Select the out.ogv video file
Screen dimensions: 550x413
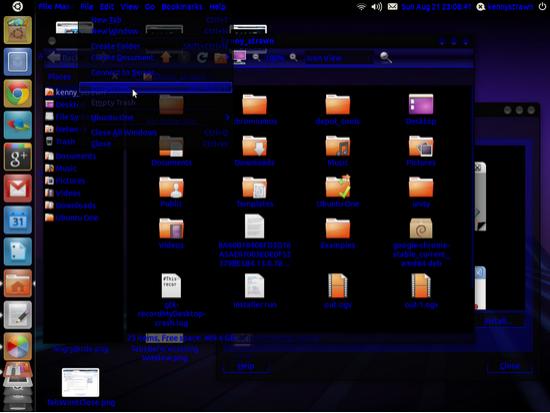(338, 291)
